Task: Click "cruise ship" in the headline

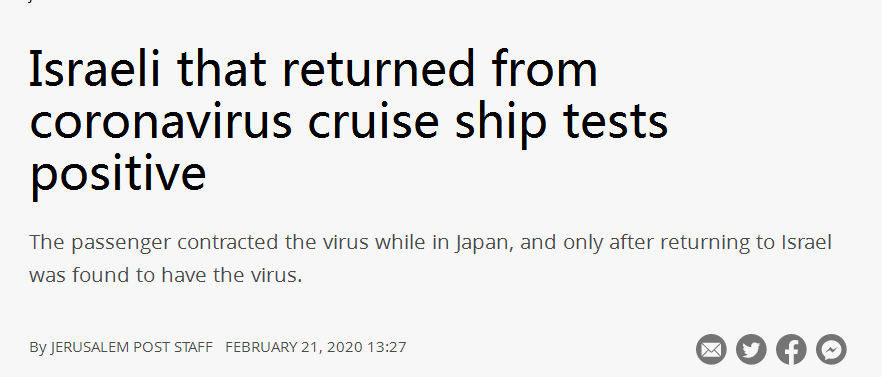Action: pyautogui.click(x=427, y=124)
